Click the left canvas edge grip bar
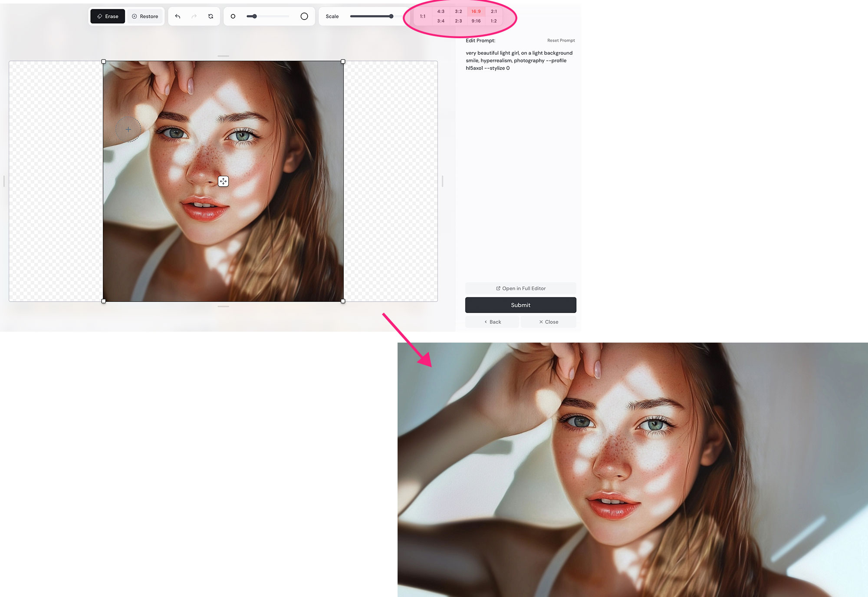The image size is (868, 597). [x=4, y=181]
